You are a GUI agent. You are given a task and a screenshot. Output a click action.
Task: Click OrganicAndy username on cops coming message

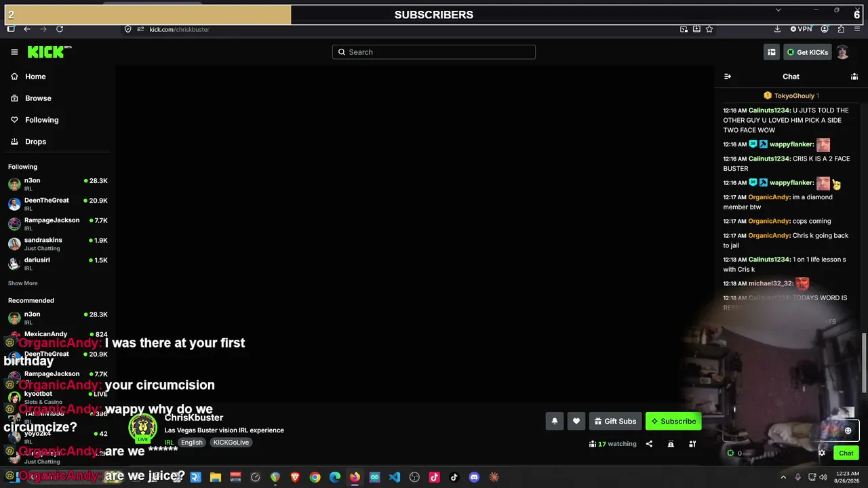[x=769, y=221]
